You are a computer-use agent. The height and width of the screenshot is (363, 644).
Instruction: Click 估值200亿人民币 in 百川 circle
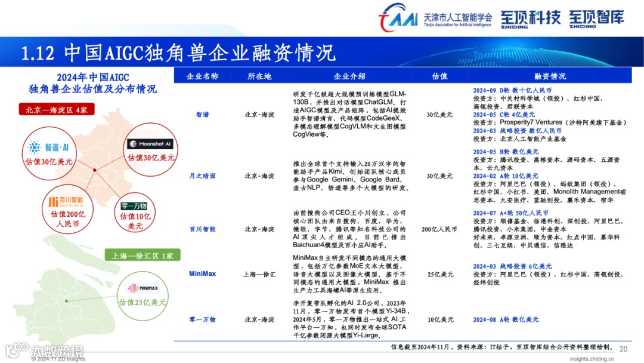(68, 219)
